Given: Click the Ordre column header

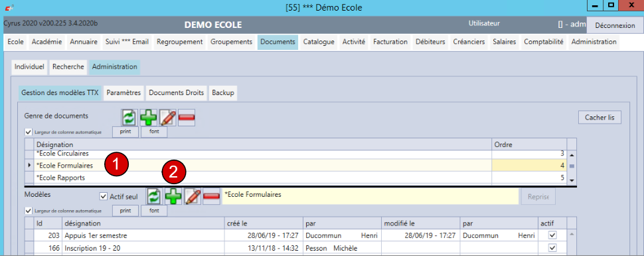Looking at the screenshot, I should pyautogui.click(x=529, y=144).
